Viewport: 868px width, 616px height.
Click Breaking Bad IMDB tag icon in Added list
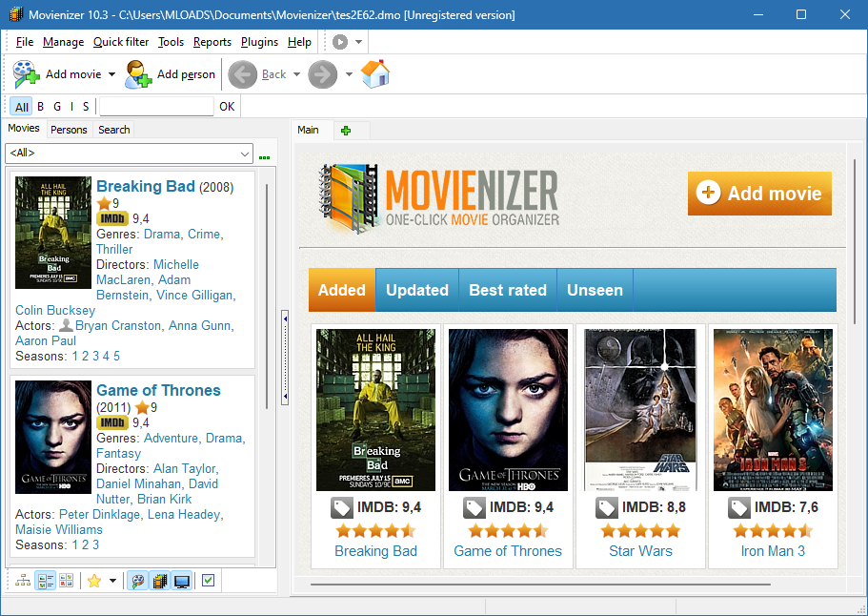pyautogui.click(x=341, y=507)
